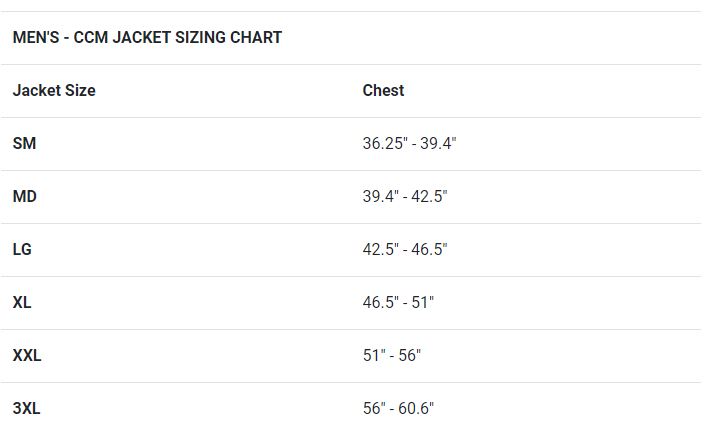706x435 pixels.
Task: Click the 42.5" - 46.5" chest value
Action: 405,250
